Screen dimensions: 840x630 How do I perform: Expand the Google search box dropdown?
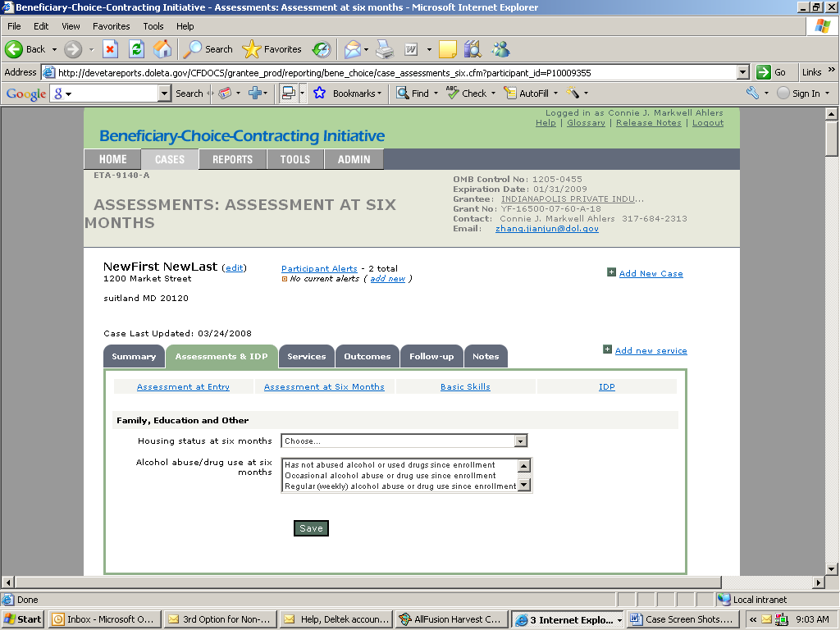point(164,94)
